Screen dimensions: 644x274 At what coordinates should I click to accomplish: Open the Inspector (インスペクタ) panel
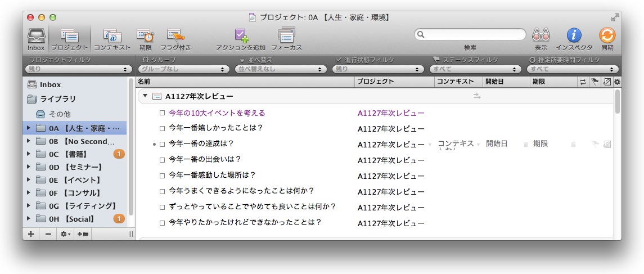[x=574, y=38]
